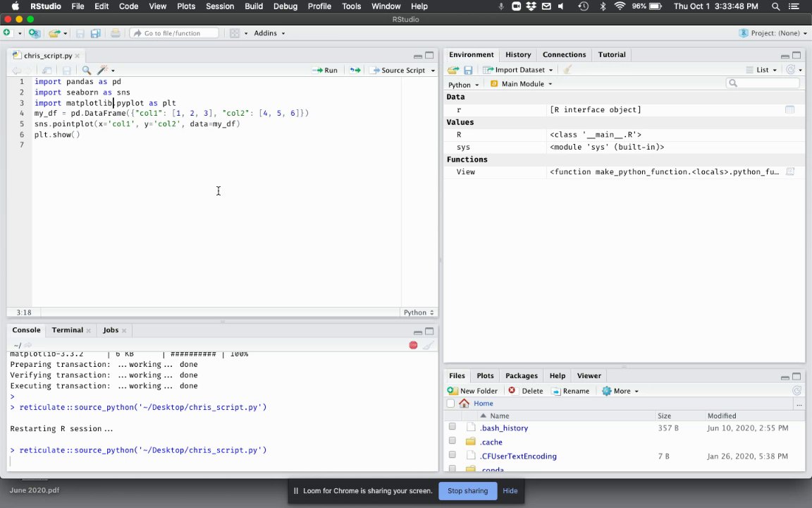Open recent files dropdown arrow

pos(66,33)
